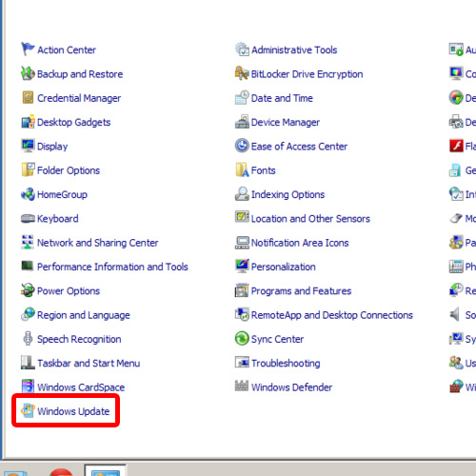This screenshot has width=476, height=476.
Task: Click the Display monitor icon
Action: 28,146
